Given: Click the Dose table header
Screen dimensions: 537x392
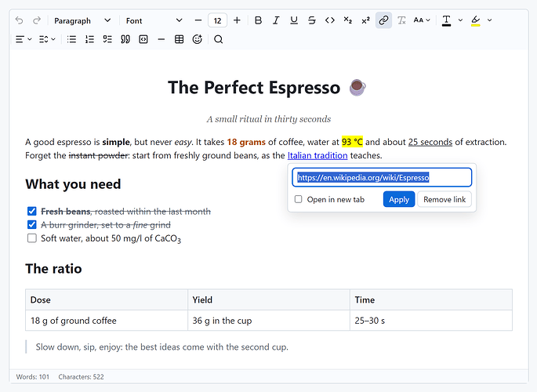Looking at the screenshot, I should click(x=107, y=300).
